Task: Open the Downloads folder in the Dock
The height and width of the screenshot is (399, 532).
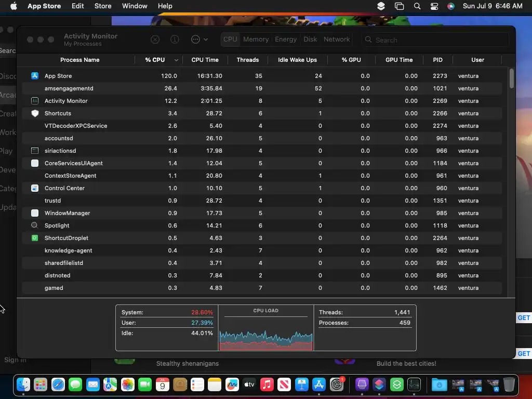Action: click(440, 384)
